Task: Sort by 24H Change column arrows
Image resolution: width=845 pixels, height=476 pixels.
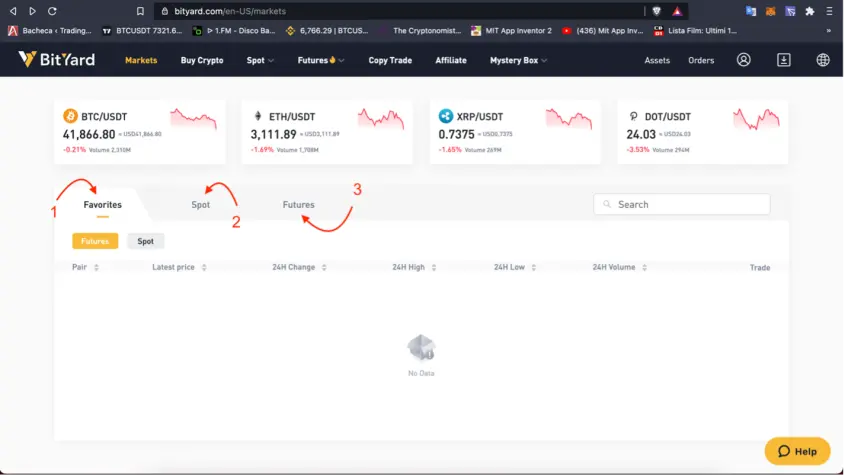Action: pos(324,267)
